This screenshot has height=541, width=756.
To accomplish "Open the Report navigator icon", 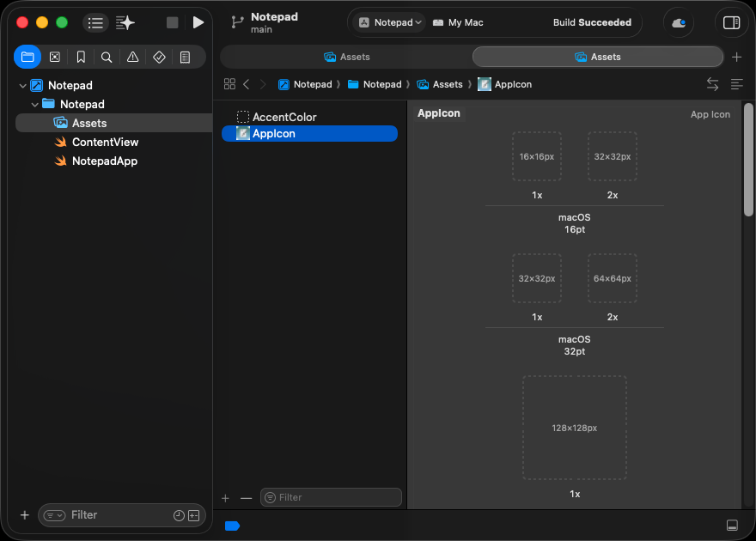I will click(185, 58).
